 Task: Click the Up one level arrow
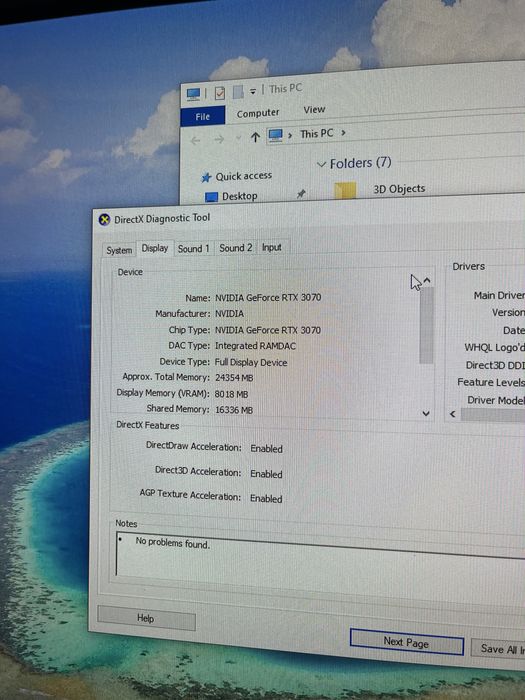255,137
